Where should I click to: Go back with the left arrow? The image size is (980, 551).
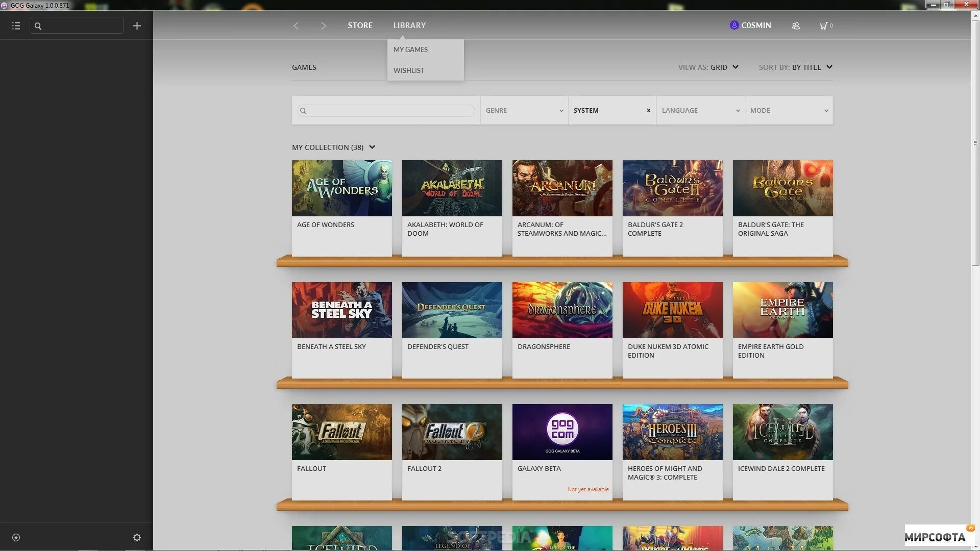[x=296, y=26]
